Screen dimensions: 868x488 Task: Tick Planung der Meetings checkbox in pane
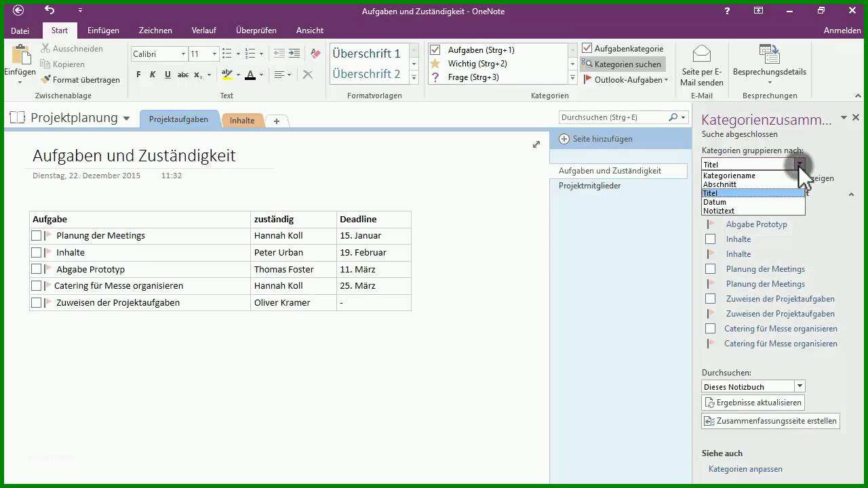710,269
